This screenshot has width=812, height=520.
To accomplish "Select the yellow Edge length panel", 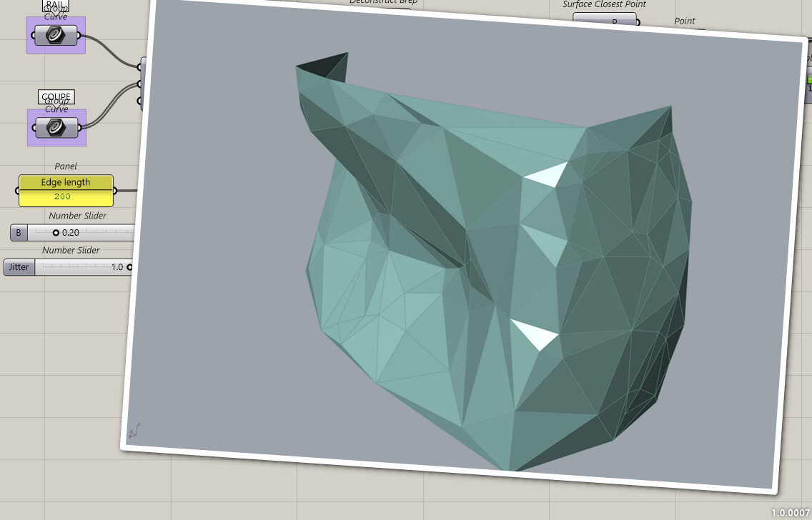I will [65, 189].
